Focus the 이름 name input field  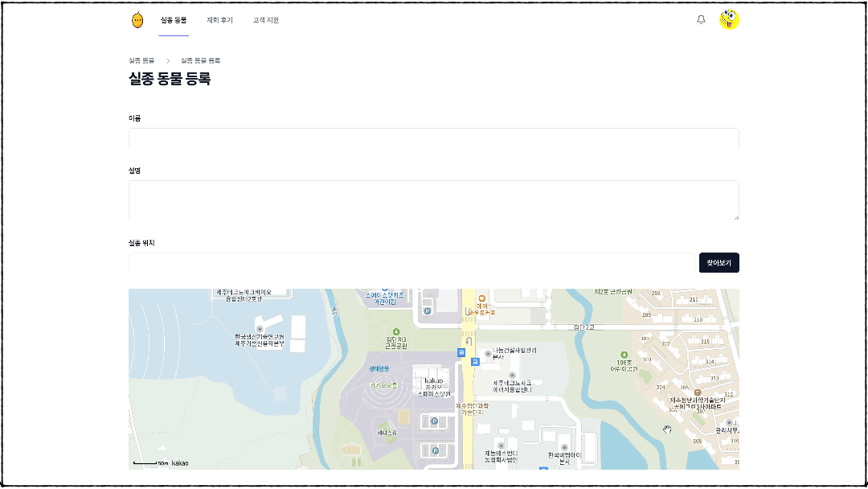433,138
